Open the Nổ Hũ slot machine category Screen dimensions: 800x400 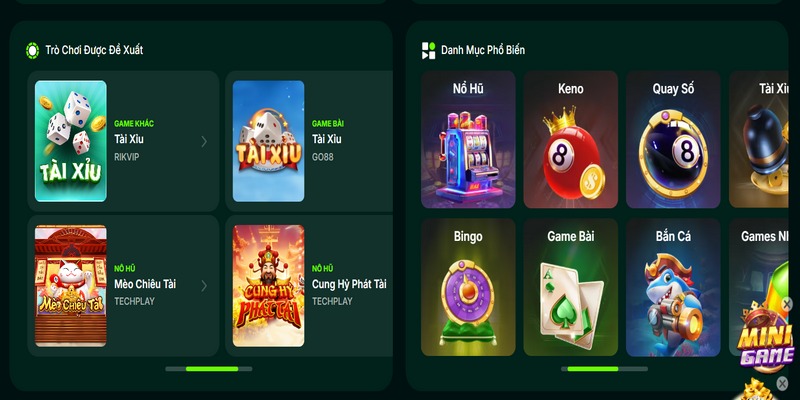(x=468, y=139)
